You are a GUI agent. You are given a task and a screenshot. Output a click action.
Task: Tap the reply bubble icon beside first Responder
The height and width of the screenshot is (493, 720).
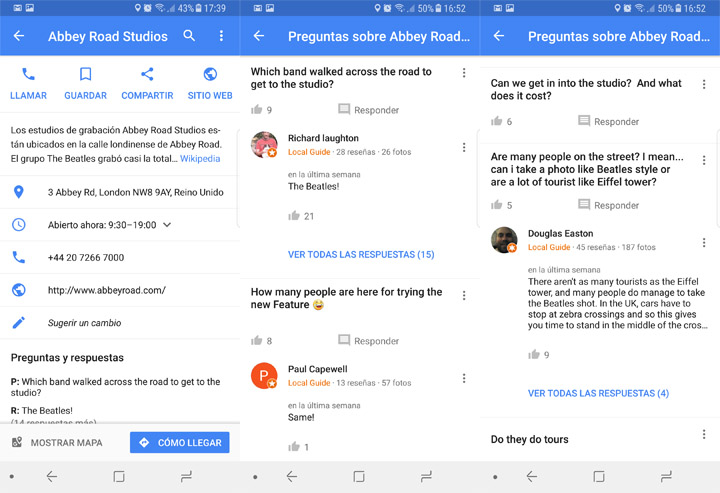(344, 109)
